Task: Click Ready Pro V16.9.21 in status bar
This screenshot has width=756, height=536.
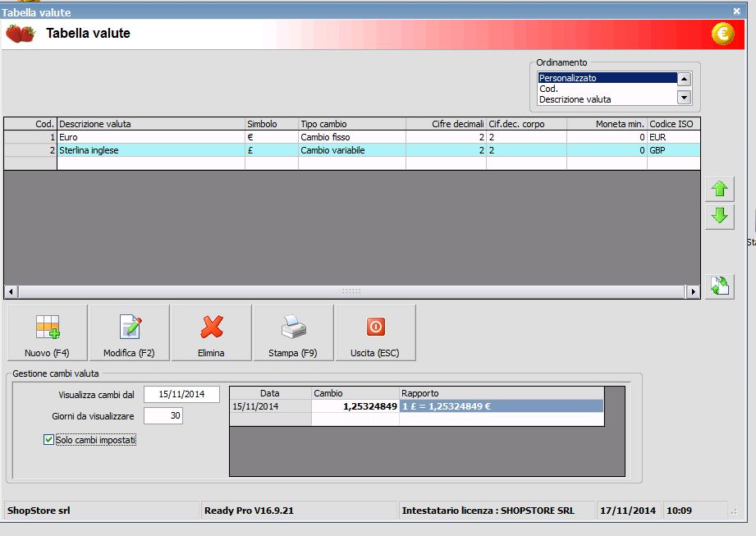Action: [299, 511]
